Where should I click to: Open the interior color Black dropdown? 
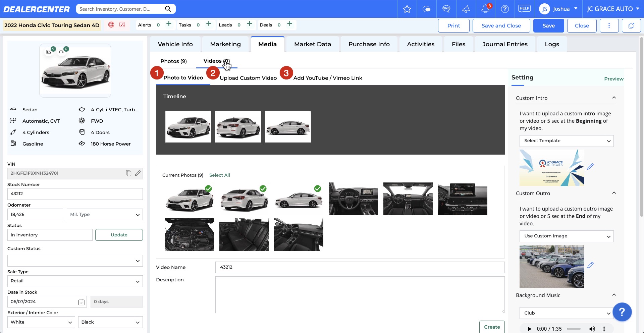click(x=110, y=322)
